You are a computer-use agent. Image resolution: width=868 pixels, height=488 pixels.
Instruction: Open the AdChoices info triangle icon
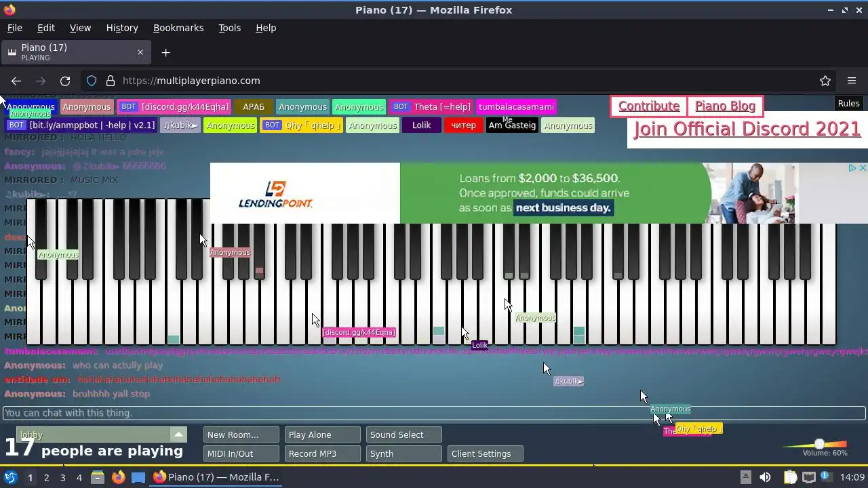coord(853,167)
